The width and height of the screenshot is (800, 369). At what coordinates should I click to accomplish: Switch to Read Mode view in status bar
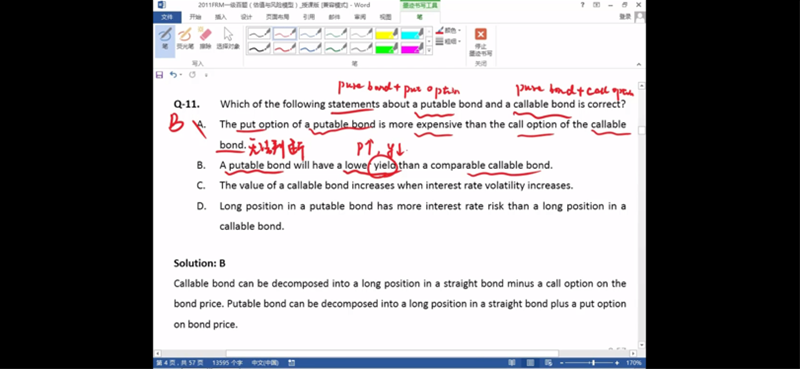click(511, 362)
